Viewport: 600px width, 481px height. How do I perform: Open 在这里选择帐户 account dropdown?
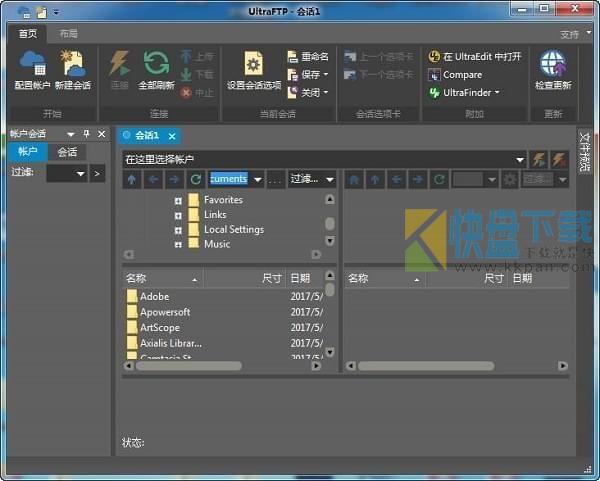[520, 160]
